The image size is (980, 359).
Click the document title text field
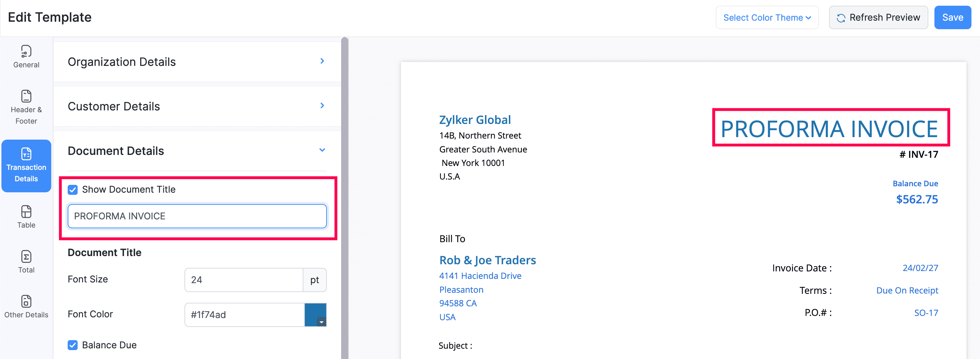(197, 216)
